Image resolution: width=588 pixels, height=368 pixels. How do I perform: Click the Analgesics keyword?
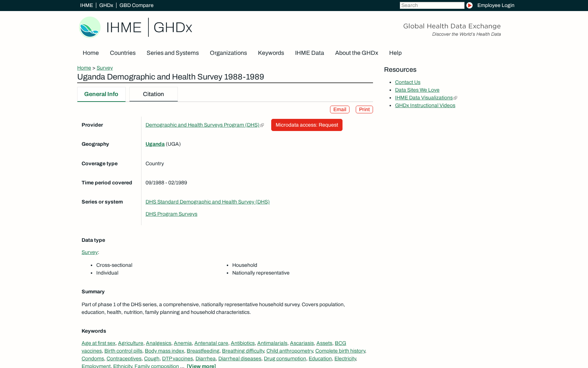pyautogui.click(x=158, y=343)
